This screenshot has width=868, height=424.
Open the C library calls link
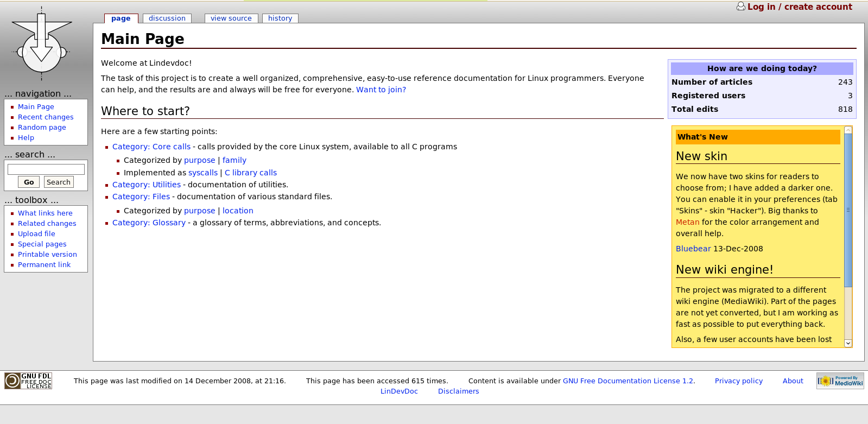pos(251,173)
